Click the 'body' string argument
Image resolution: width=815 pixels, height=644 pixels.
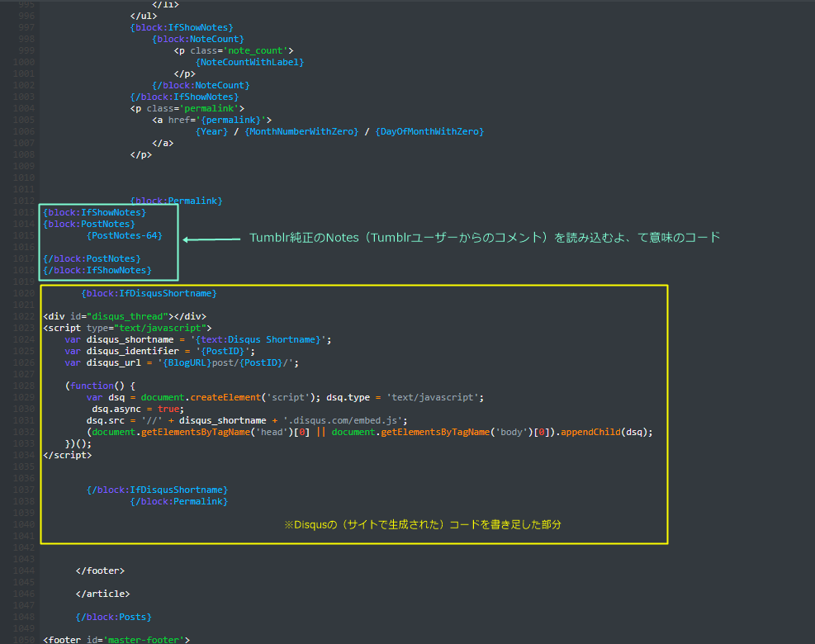[511, 432]
